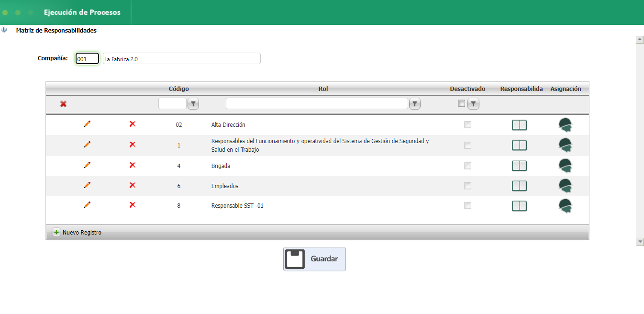644x314 pixels.
Task: Select the Ejecución de Procesos header tab
Action: click(x=82, y=12)
